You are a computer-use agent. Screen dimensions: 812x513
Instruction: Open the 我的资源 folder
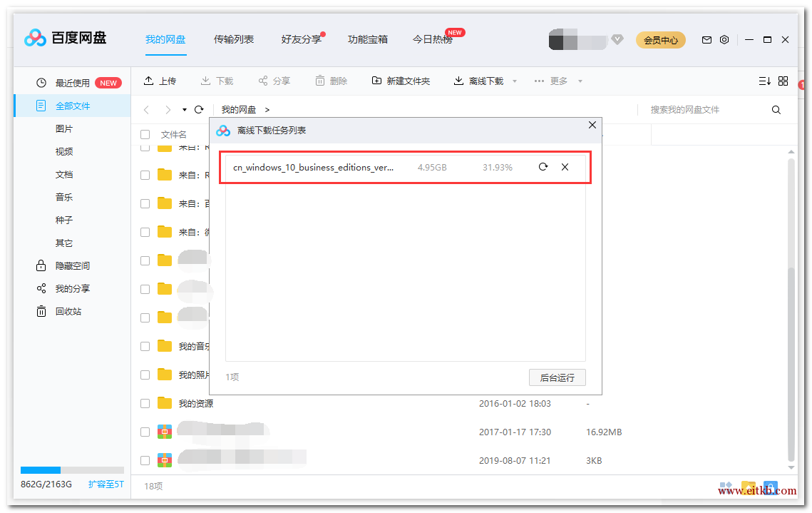196,404
